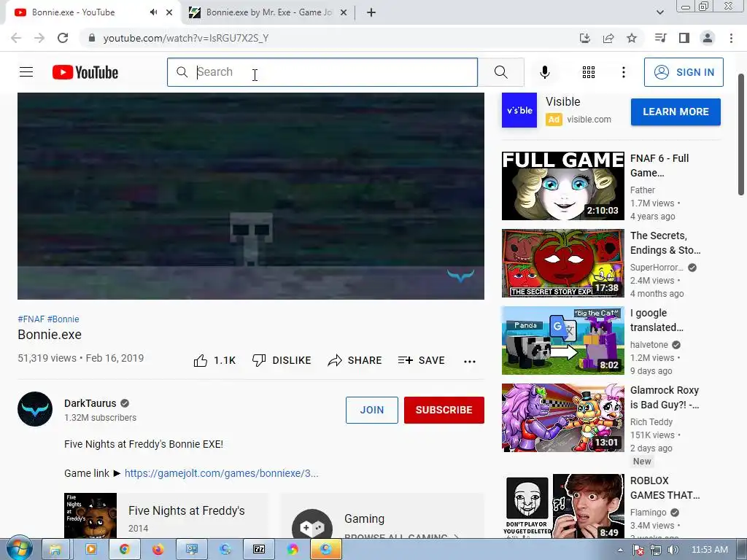Switch to Bonnie.exe YouTube tab
This screenshot has height=560, width=747.
tap(93, 12)
